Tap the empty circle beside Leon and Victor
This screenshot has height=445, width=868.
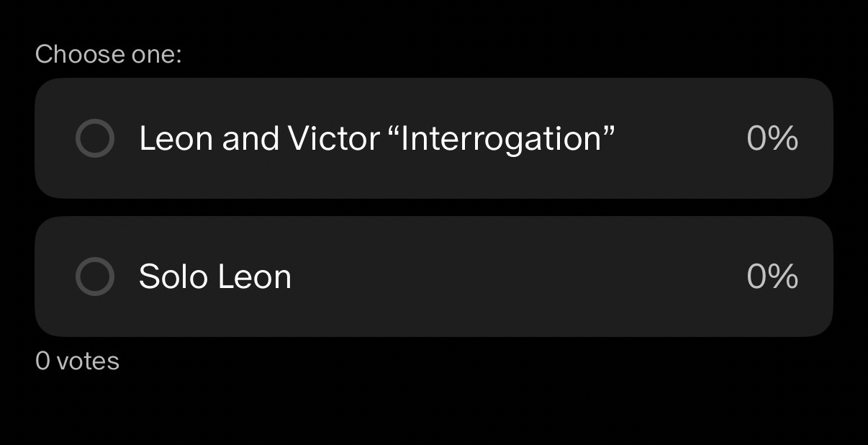pyautogui.click(x=95, y=138)
